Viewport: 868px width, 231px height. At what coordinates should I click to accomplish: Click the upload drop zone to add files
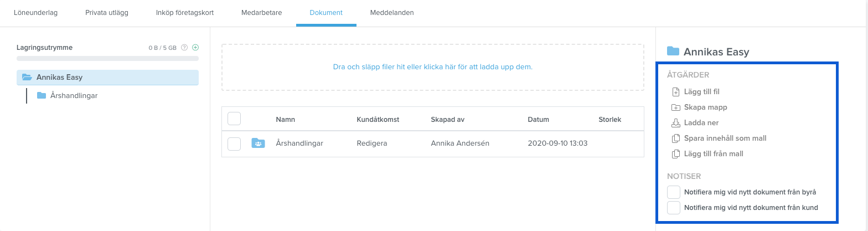click(433, 67)
